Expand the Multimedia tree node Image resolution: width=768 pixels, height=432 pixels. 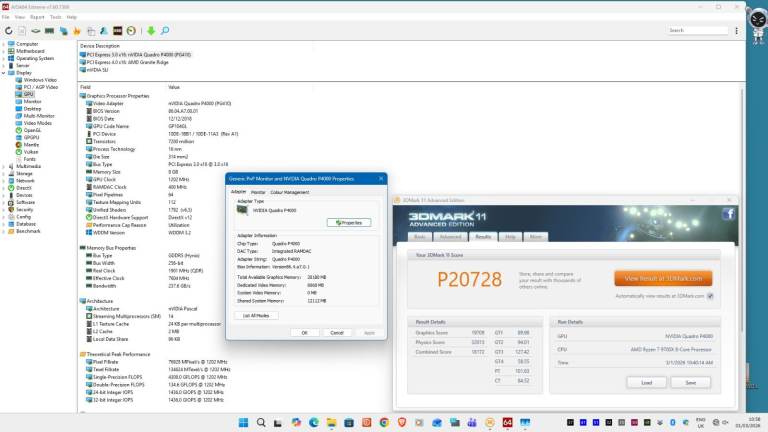pyautogui.click(x=4, y=166)
